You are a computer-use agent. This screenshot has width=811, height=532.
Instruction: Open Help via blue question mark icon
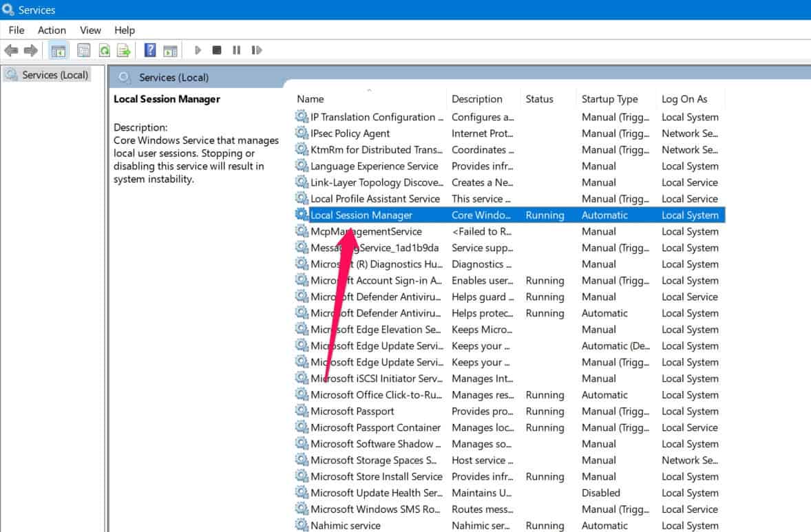pos(150,50)
